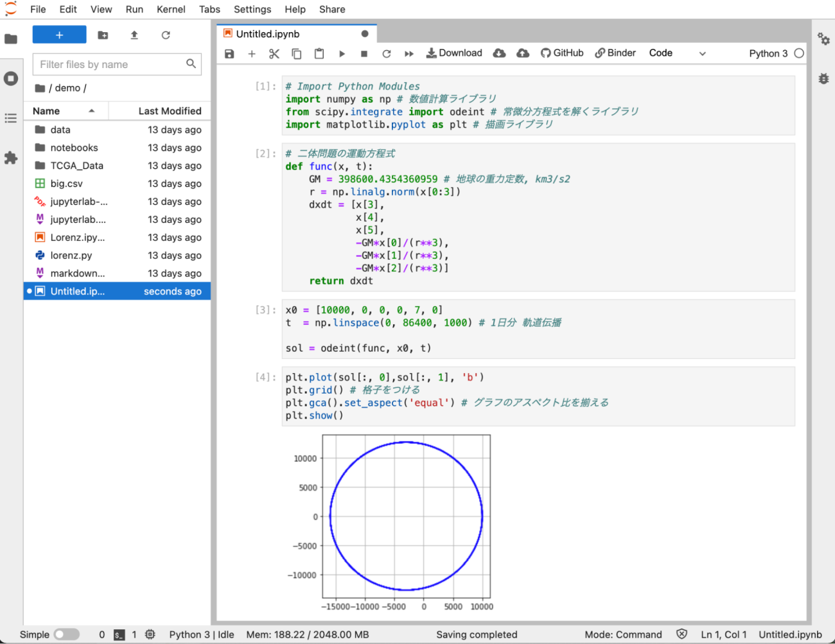The image size is (835, 644).
Task: Open the property inspector gears icon
Action: (823, 39)
